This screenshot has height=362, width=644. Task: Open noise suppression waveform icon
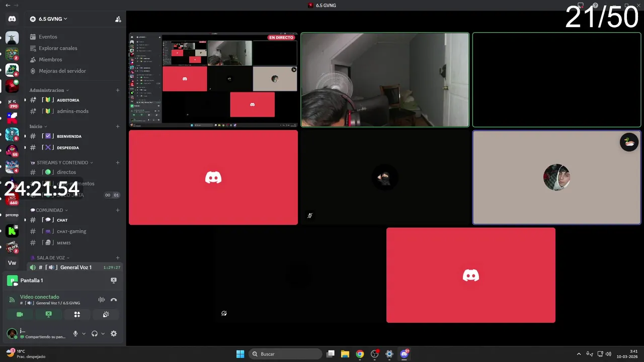click(102, 300)
